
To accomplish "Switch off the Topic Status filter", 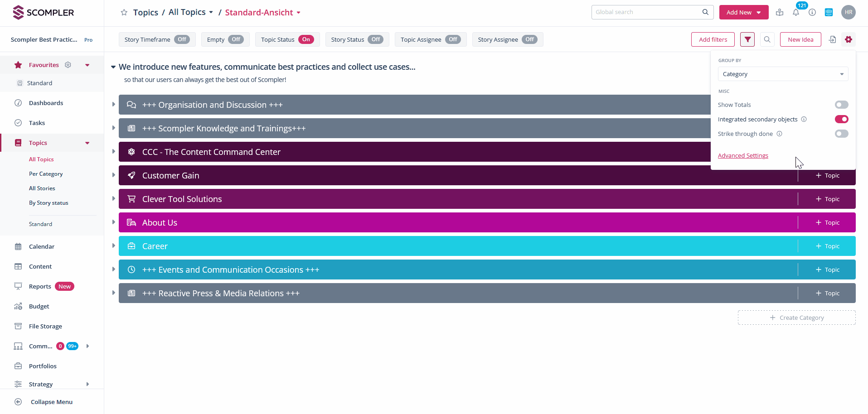I will [306, 39].
